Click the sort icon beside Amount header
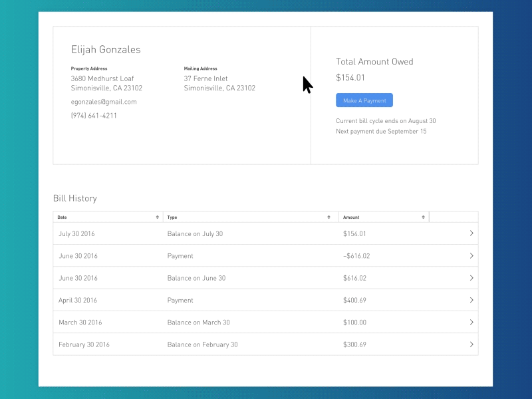The width and height of the screenshot is (532, 399). click(x=423, y=217)
